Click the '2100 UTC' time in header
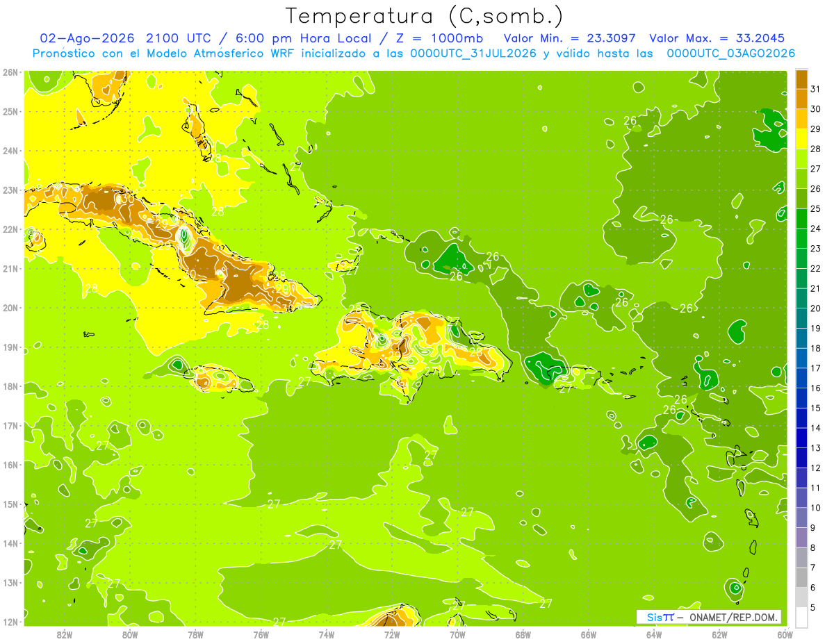Viewport: 834px width, 644px height. click(x=179, y=38)
